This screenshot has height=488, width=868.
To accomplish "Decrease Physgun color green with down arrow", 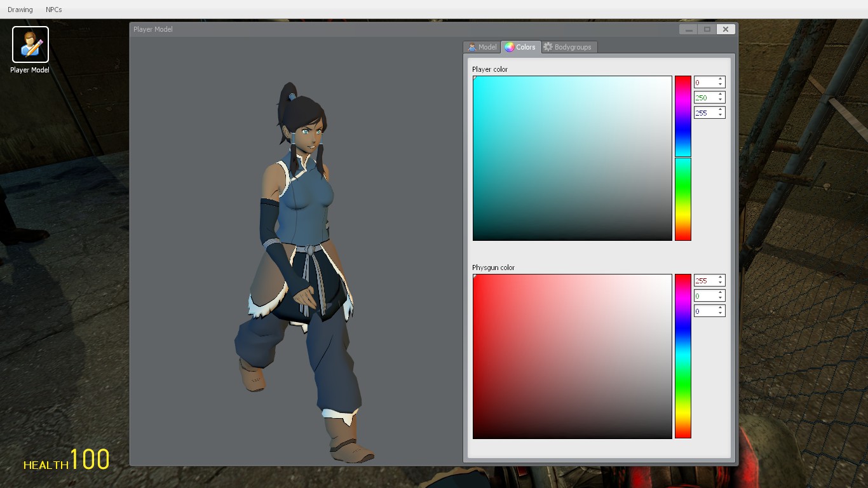I will coord(721,298).
